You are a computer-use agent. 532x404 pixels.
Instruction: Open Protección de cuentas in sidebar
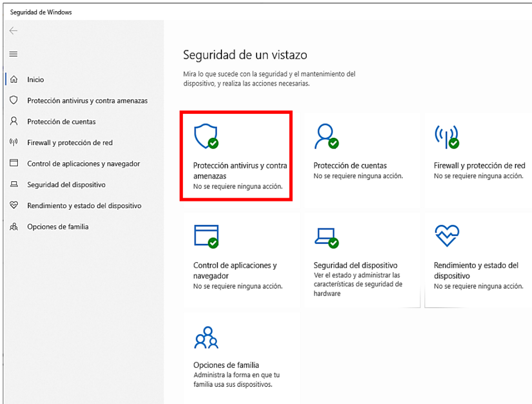tap(62, 121)
